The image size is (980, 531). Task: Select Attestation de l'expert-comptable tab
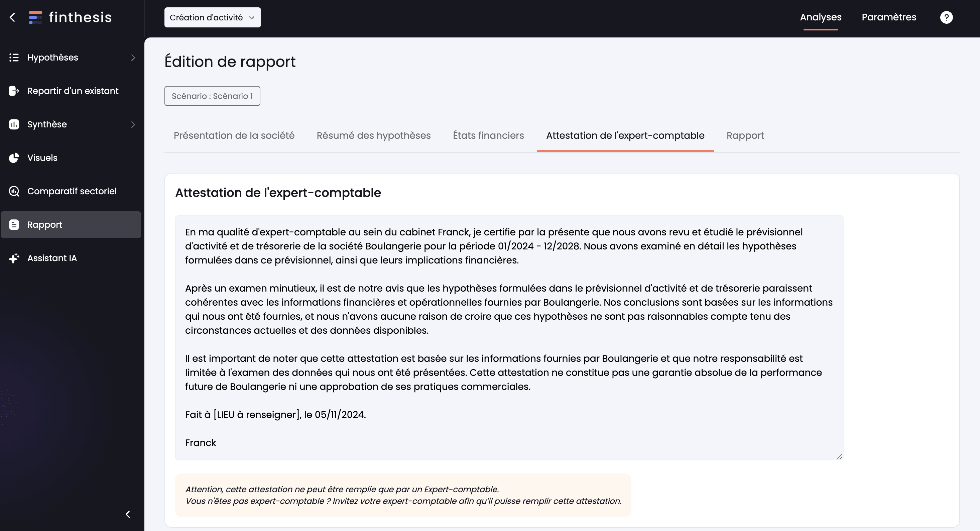pyautogui.click(x=625, y=135)
